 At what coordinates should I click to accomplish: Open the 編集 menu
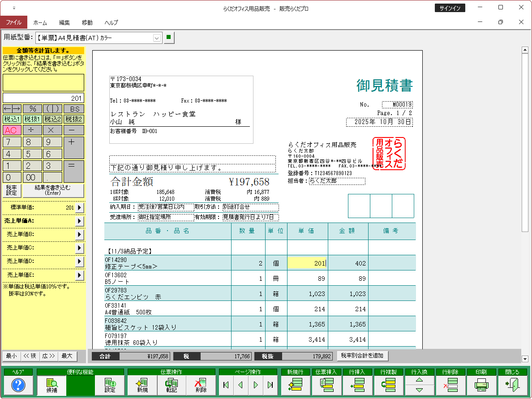coord(64,22)
